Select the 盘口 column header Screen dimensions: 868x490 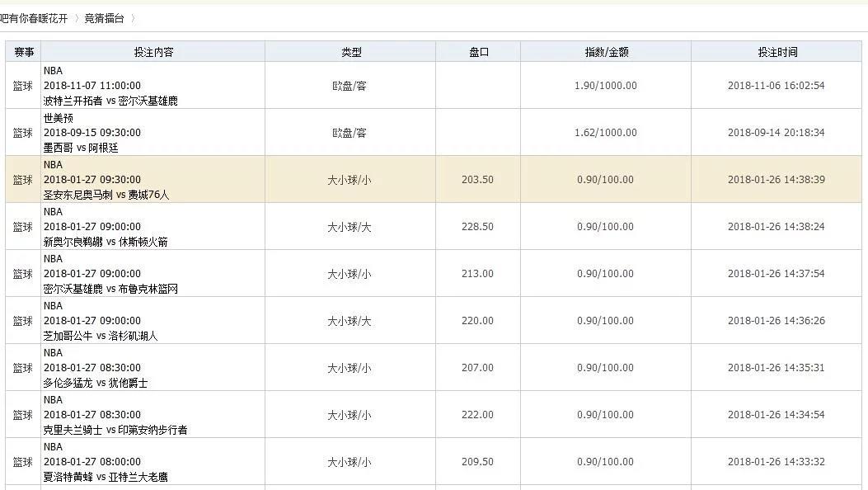(x=478, y=52)
